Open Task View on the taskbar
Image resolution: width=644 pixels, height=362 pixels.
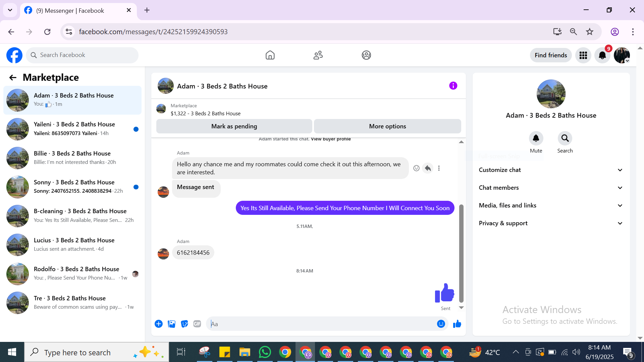tap(181, 352)
